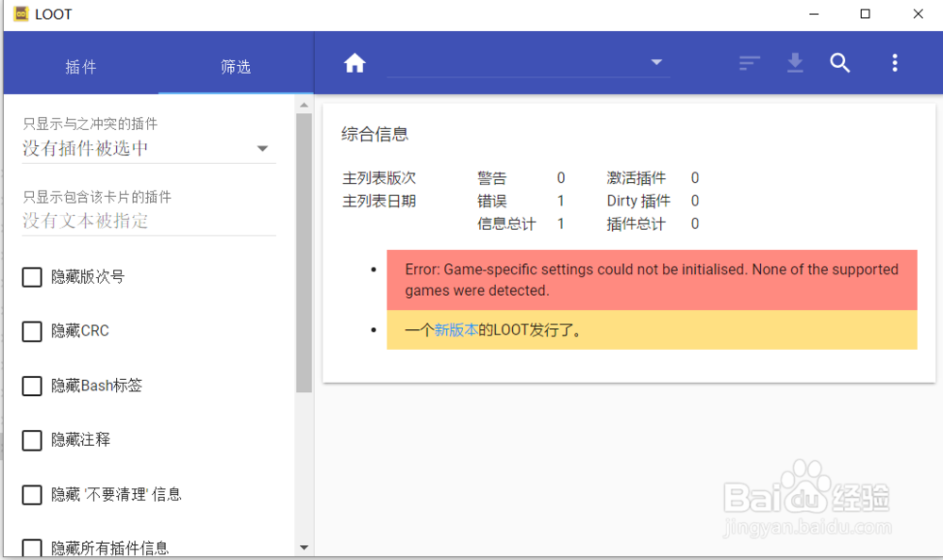Open the three-dot main menu
This screenshot has height=560, width=943.
(895, 63)
